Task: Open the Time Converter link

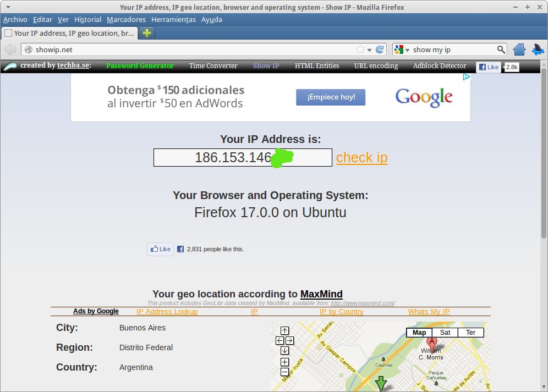Action: pos(213,65)
